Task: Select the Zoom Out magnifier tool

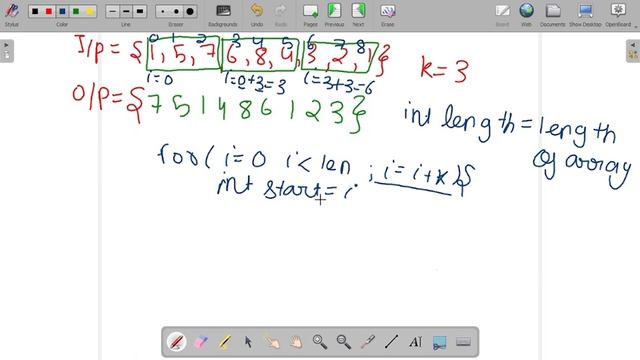Action: pyautogui.click(x=344, y=342)
